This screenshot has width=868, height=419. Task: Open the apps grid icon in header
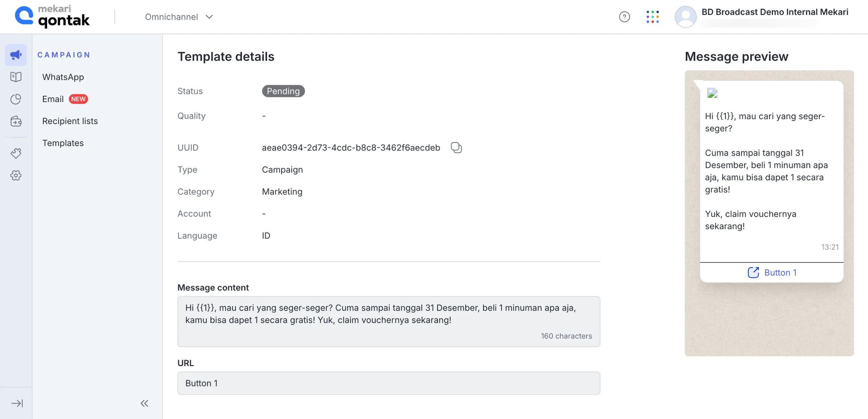click(x=653, y=17)
